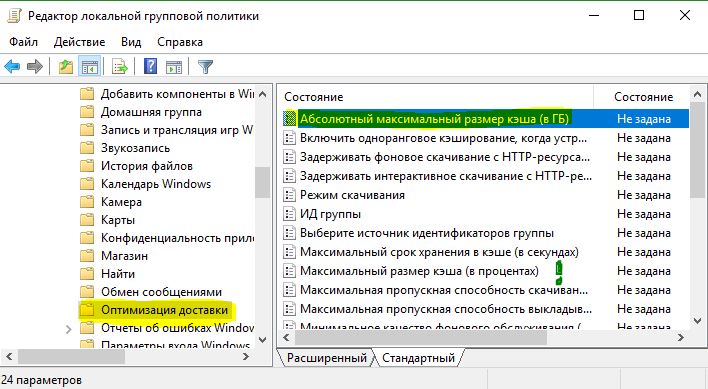Click policy icon beside Выберите источник идентификаторов группы

[289, 233]
